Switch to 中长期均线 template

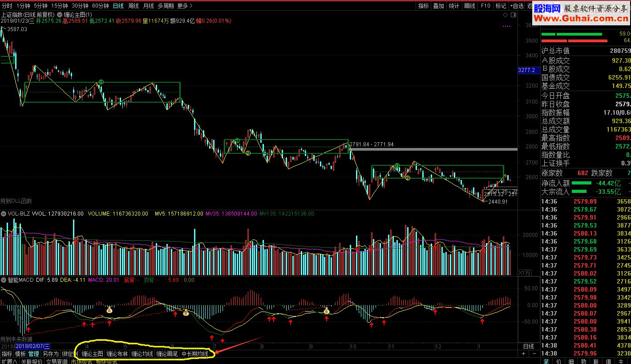point(194,354)
